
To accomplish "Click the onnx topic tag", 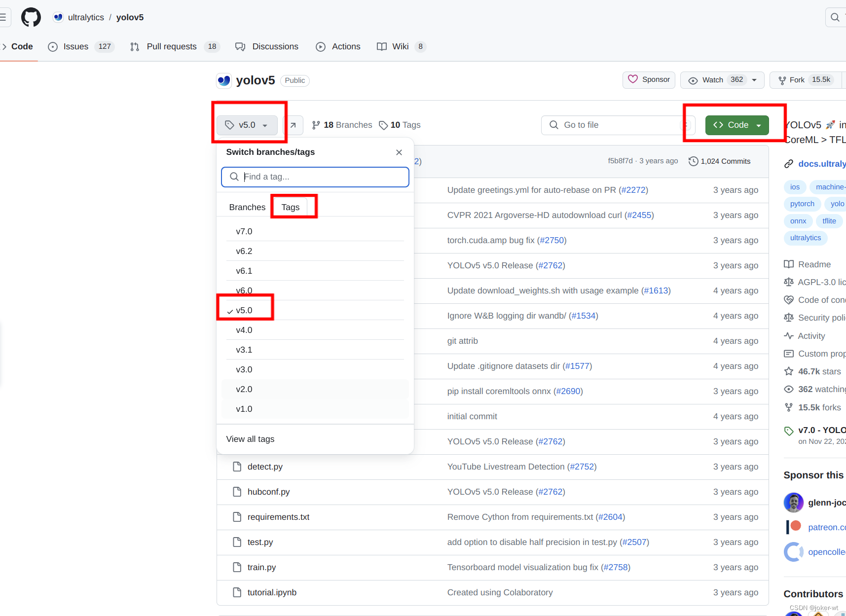I will click(x=798, y=221).
